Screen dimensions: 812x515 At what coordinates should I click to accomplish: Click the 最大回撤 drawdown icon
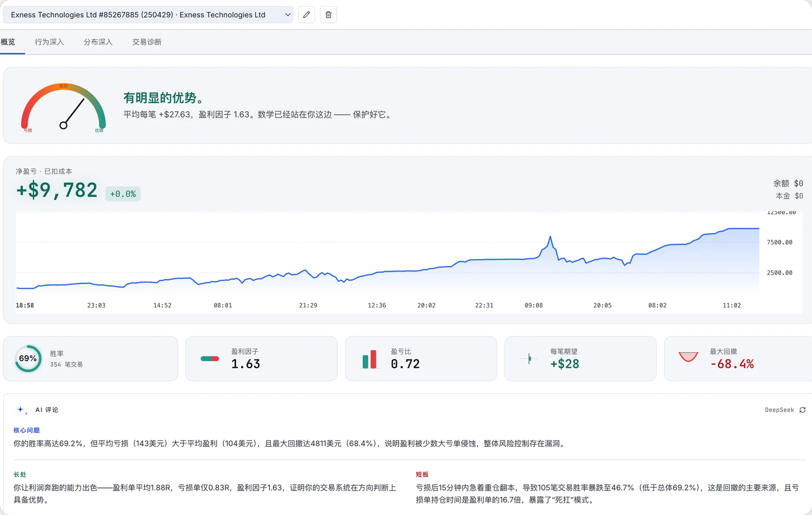tap(688, 357)
